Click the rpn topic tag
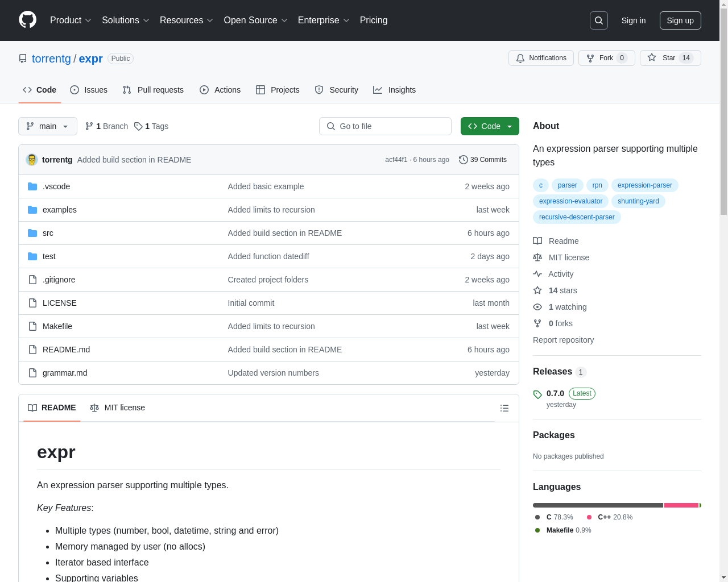This screenshot has height=582, width=728. tap(597, 185)
